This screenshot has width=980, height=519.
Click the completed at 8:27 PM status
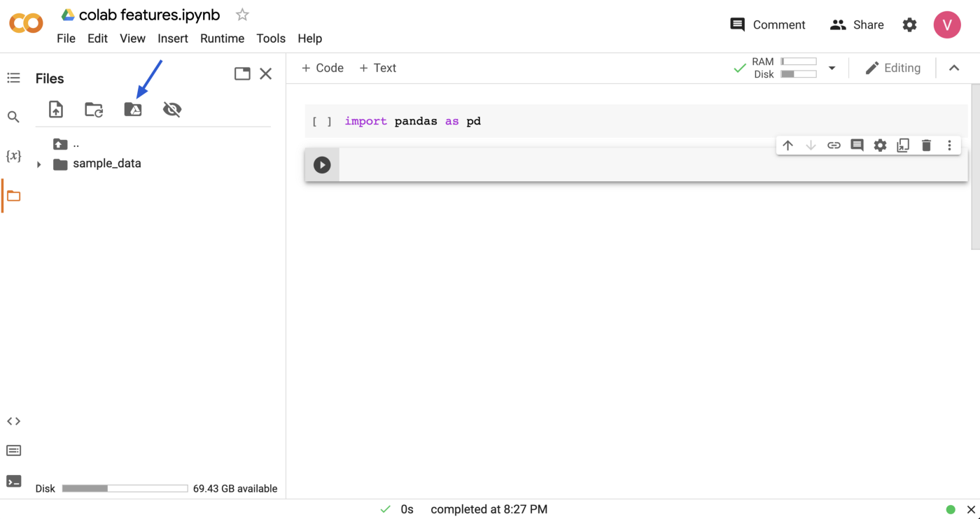tap(489, 509)
